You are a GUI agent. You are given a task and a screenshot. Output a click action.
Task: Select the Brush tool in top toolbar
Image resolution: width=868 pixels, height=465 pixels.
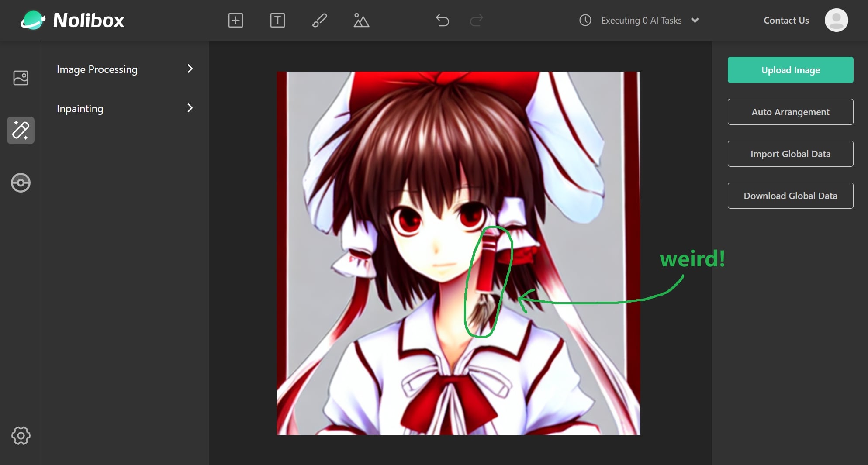coord(319,20)
